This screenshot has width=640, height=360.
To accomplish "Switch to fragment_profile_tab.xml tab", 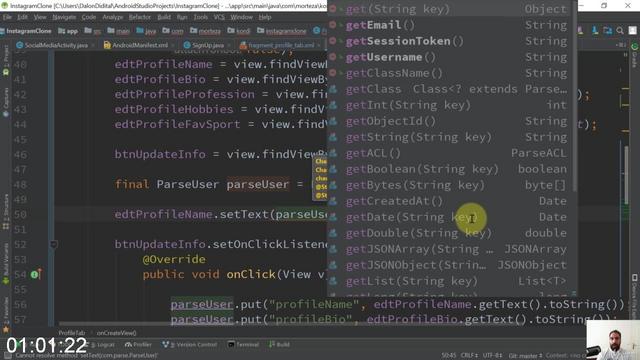I will click(278, 45).
